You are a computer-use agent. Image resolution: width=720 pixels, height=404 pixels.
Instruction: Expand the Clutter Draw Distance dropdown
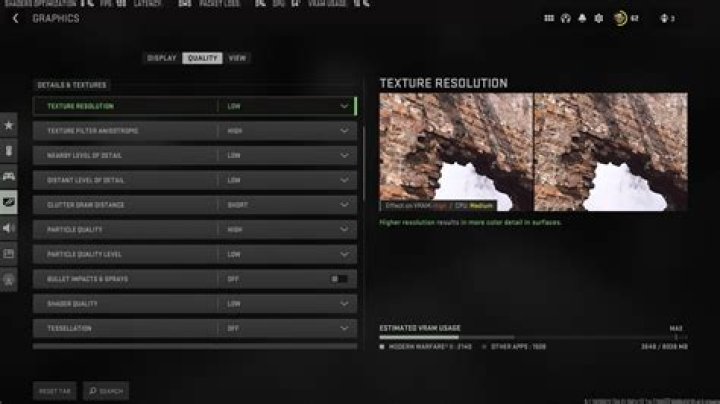(x=344, y=204)
